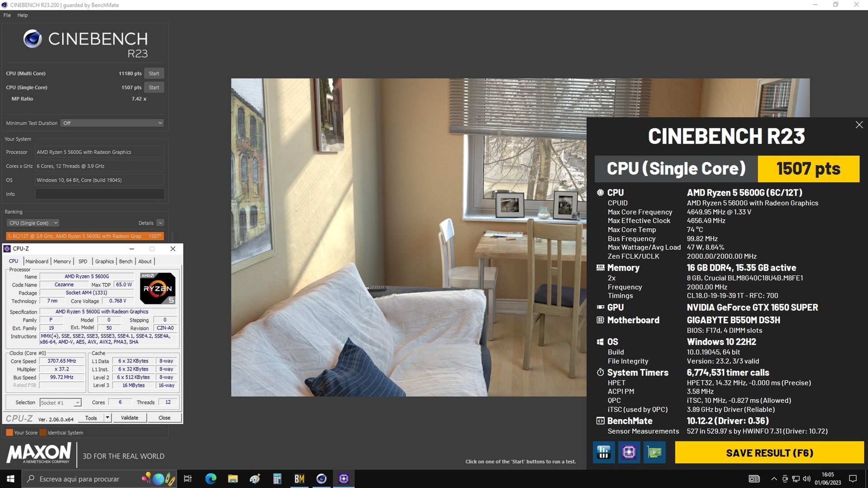The width and height of the screenshot is (868, 488).
Task: Open Task View on taskbar
Action: pyautogui.click(x=188, y=479)
